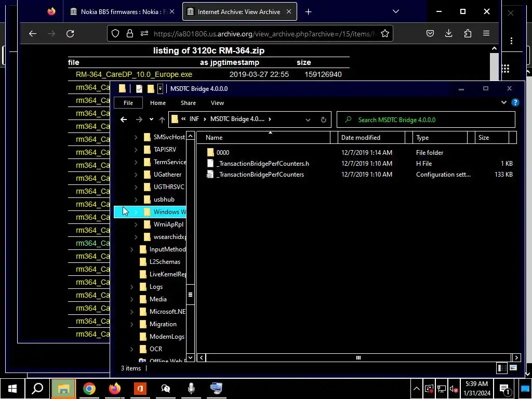Image resolution: width=532 pixels, height=399 pixels.
Task: Show hidden system tray icons
Action: pos(417,389)
